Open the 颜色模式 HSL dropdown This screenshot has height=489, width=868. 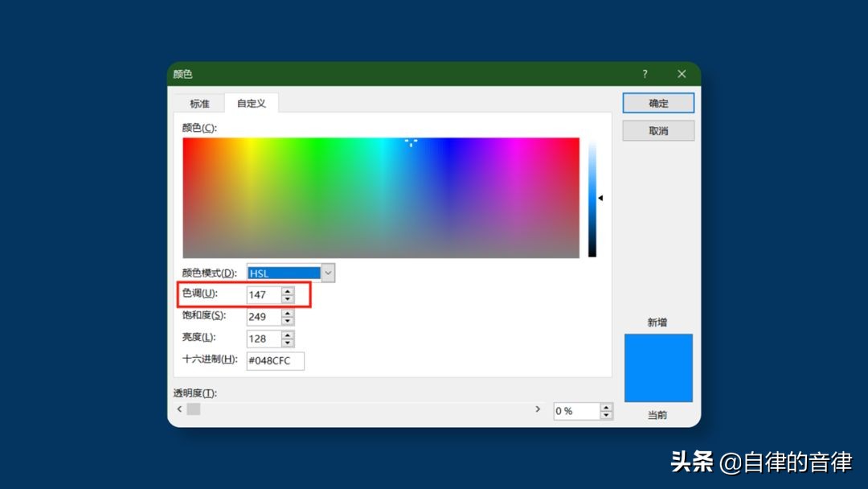[328, 273]
